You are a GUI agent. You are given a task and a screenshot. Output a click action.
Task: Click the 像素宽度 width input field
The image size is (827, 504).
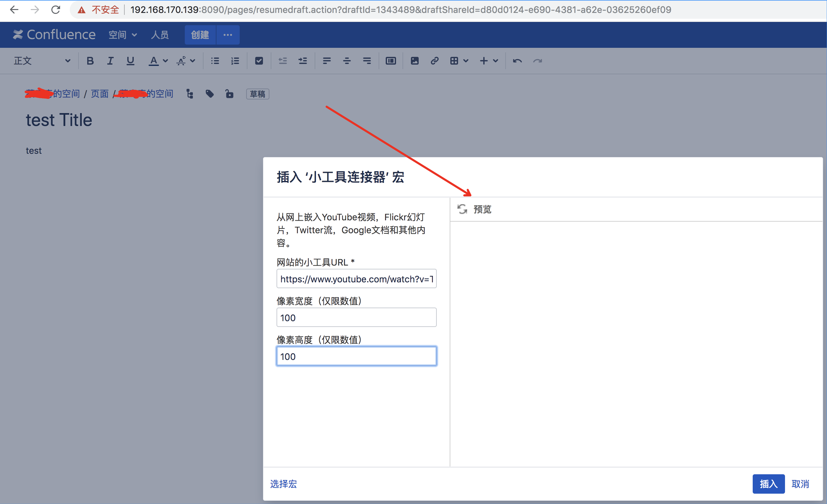[x=356, y=317]
